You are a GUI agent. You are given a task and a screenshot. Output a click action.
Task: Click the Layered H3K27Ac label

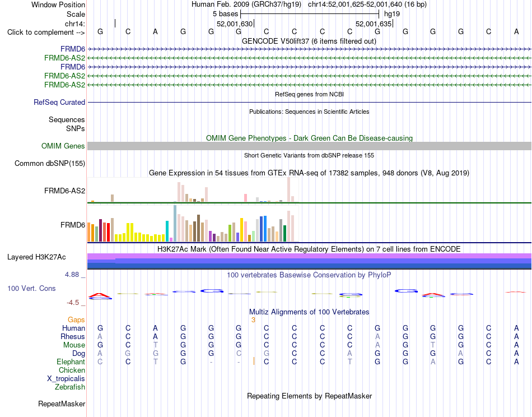36,257
